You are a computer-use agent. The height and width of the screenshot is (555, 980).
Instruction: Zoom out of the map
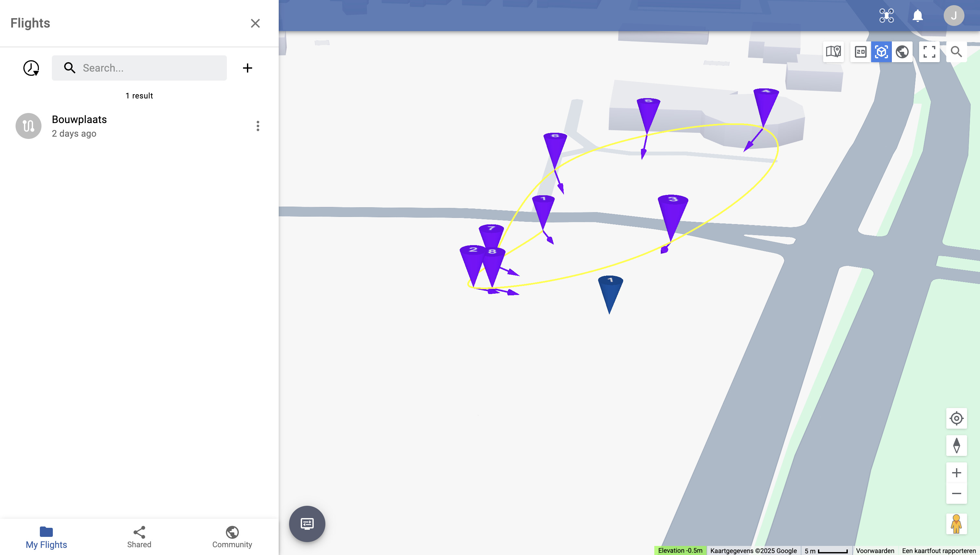coord(956,493)
